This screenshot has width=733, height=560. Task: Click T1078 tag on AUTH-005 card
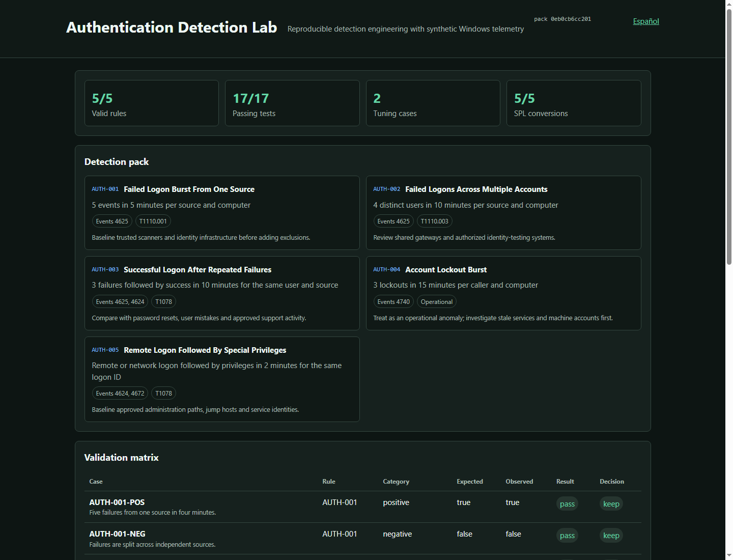(164, 394)
